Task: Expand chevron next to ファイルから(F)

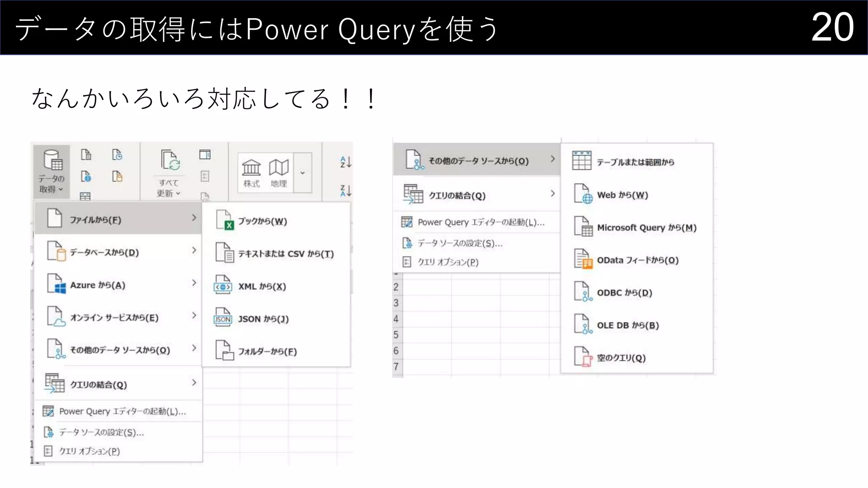Action: (194, 218)
